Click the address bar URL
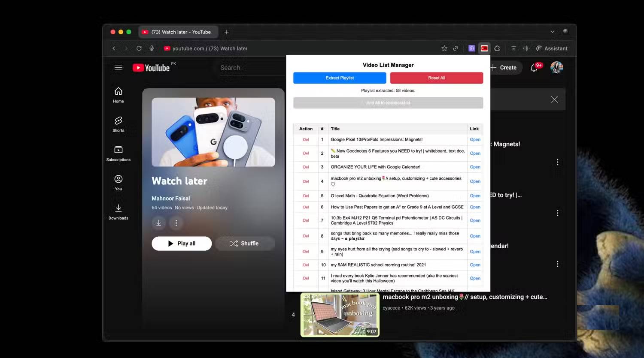The width and height of the screenshot is (644, 358). click(x=210, y=48)
